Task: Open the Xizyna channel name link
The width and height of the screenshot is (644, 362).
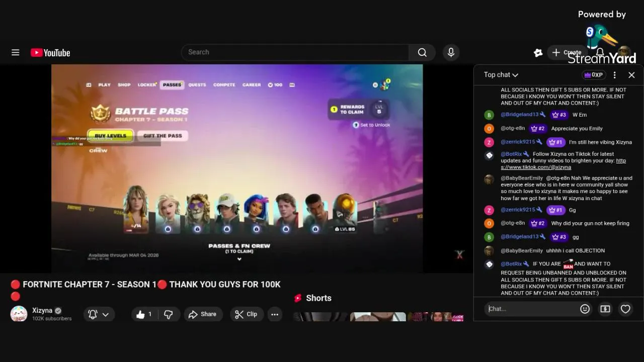Action: coord(42,311)
